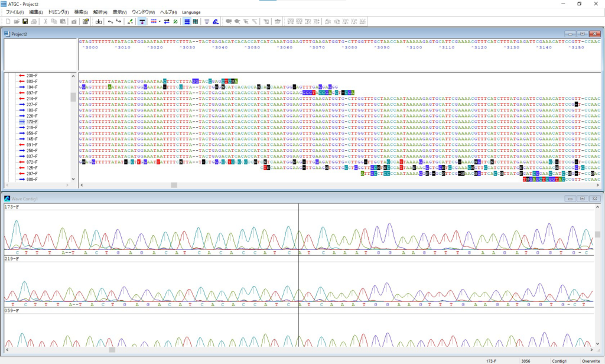Select sequence 072-F in the tree

[x=32, y=162]
